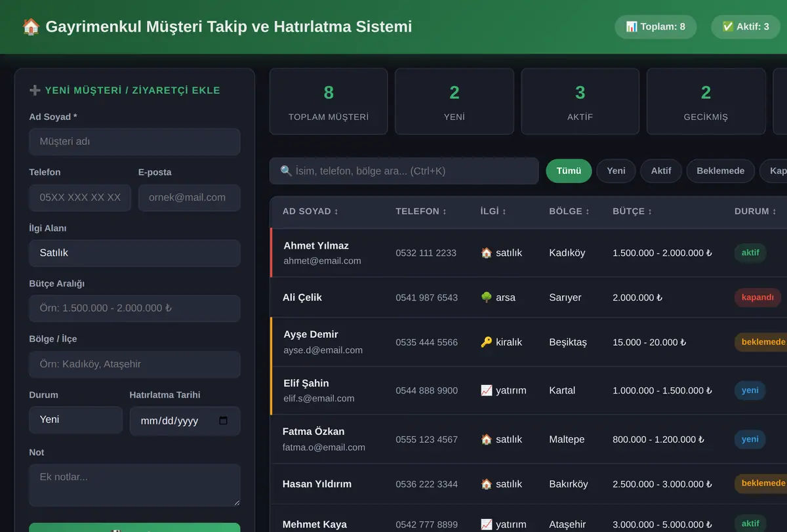The width and height of the screenshot is (787, 532).
Task: Click the Toplam: 8 badge in header
Action: click(655, 27)
